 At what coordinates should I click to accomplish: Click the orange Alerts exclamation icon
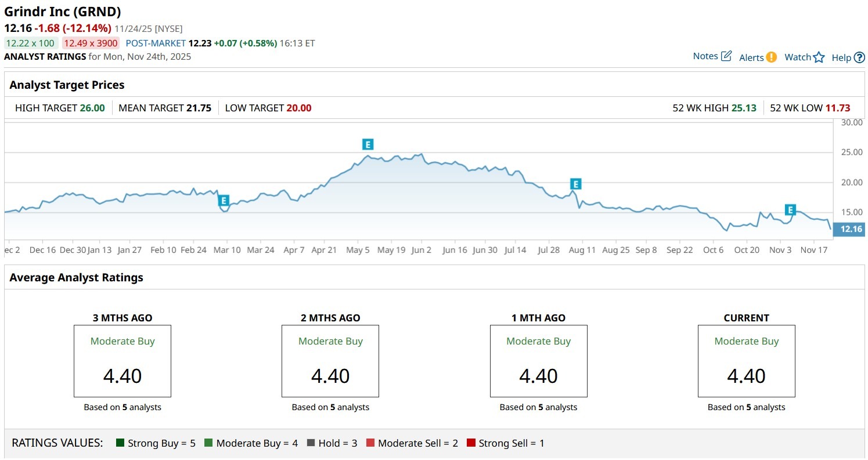(x=771, y=57)
